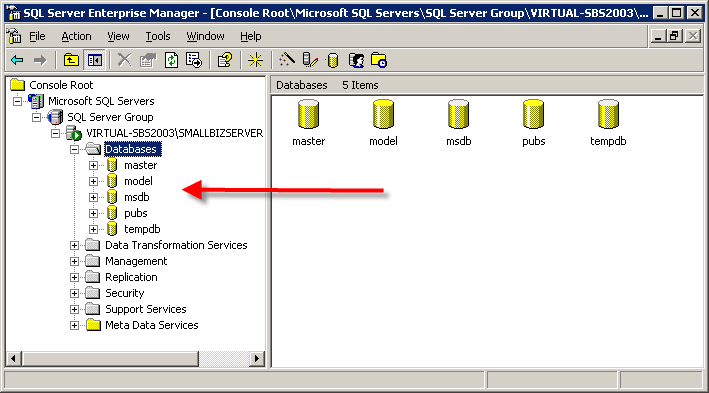Screen dimensions: 709x393
Task: Toggle the Show/Hide Console Tree icon
Action: (95, 60)
